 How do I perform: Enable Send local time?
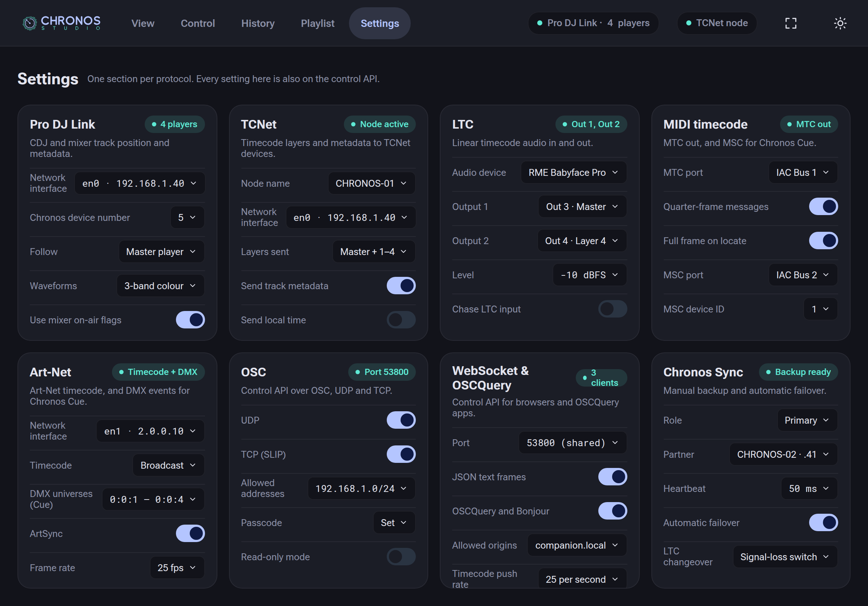[401, 320]
